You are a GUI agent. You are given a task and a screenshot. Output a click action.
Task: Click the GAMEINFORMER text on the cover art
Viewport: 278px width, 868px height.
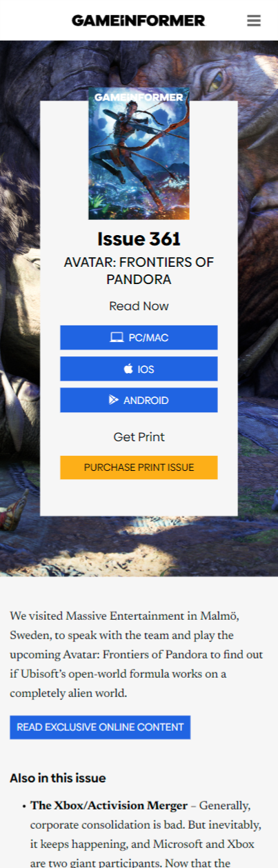139,97
